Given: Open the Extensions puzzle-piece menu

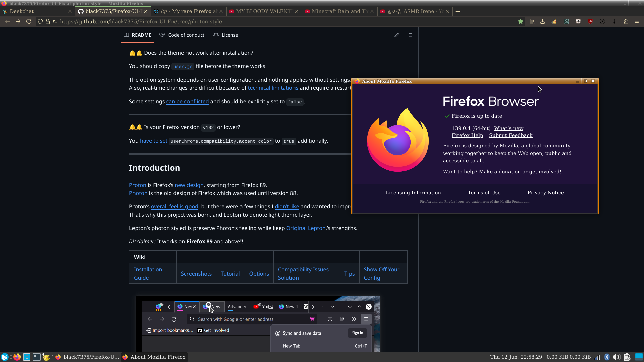Looking at the screenshot, I should tap(626, 21).
